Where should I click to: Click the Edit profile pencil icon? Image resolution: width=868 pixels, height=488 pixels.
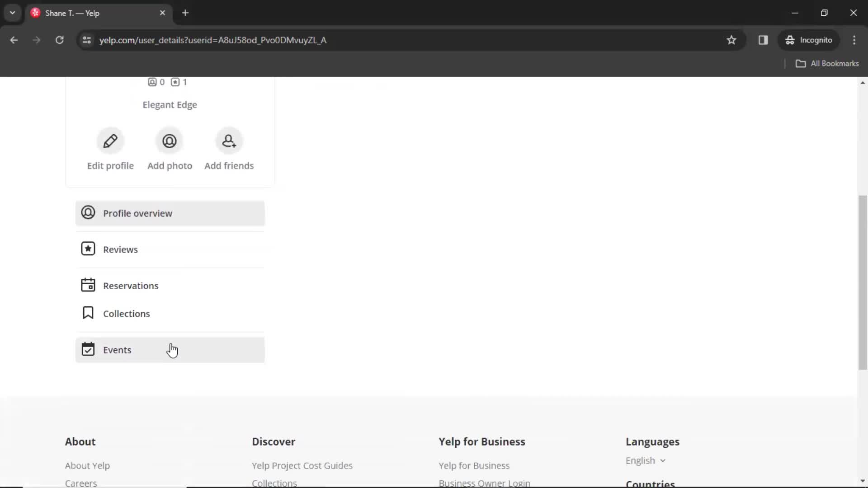point(110,141)
